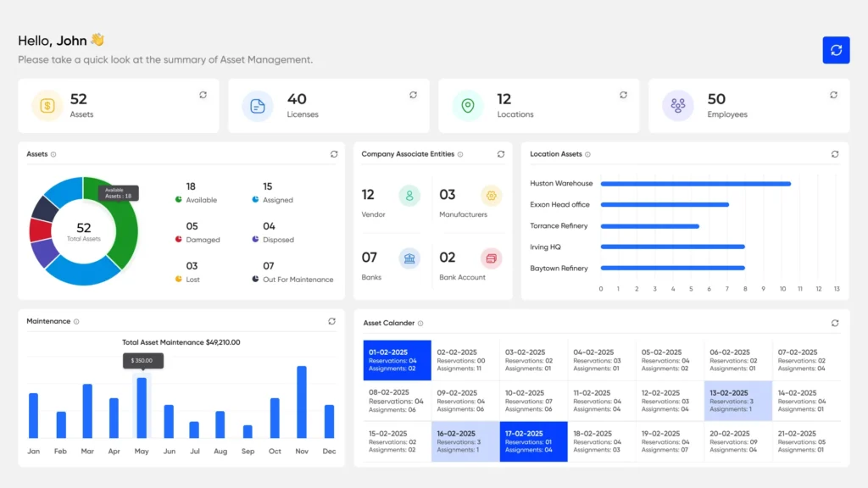
Task: Open the Manufacturers gear icon
Action: 491,196
